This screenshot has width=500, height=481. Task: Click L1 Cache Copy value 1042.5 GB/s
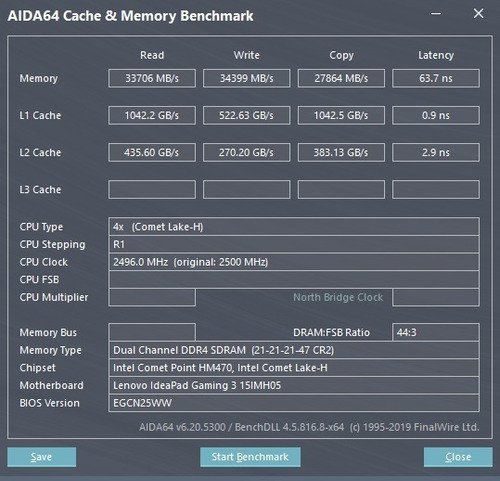click(x=341, y=115)
